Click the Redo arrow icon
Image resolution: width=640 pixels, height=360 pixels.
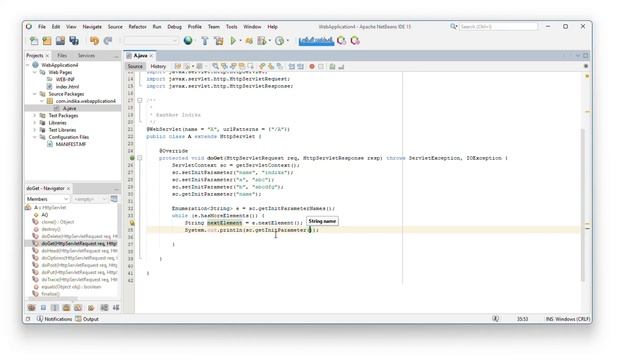tap(108, 40)
